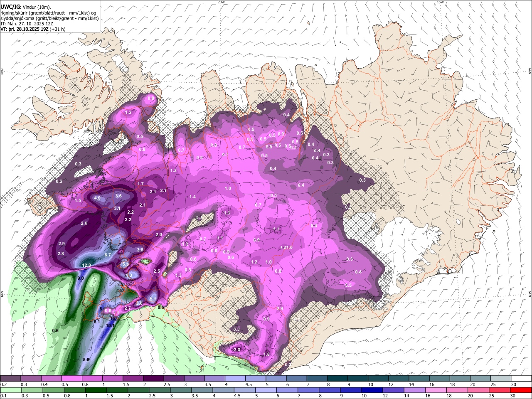Click the '3.6' precipitation value on the map
532x399 pixels.
point(118,196)
